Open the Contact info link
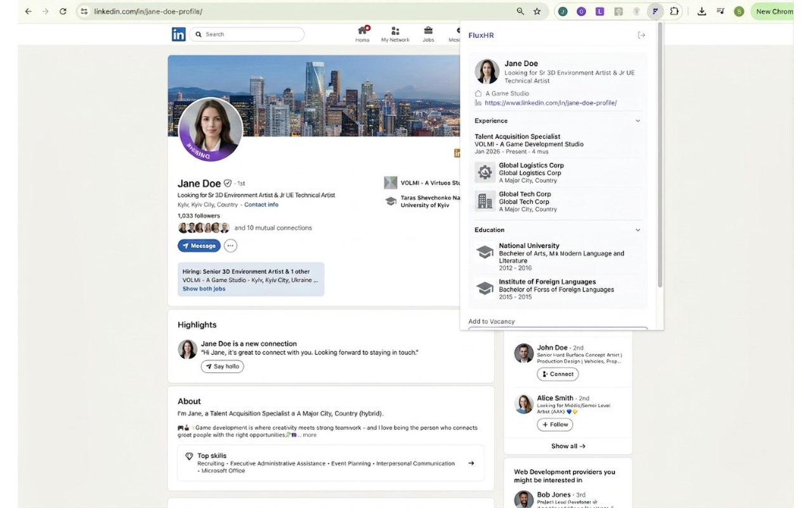Screen dimensions: 812x508 click(x=261, y=204)
